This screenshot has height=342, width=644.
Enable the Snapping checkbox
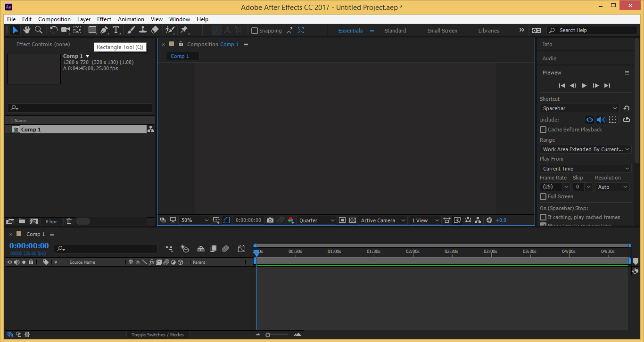click(255, 31)
